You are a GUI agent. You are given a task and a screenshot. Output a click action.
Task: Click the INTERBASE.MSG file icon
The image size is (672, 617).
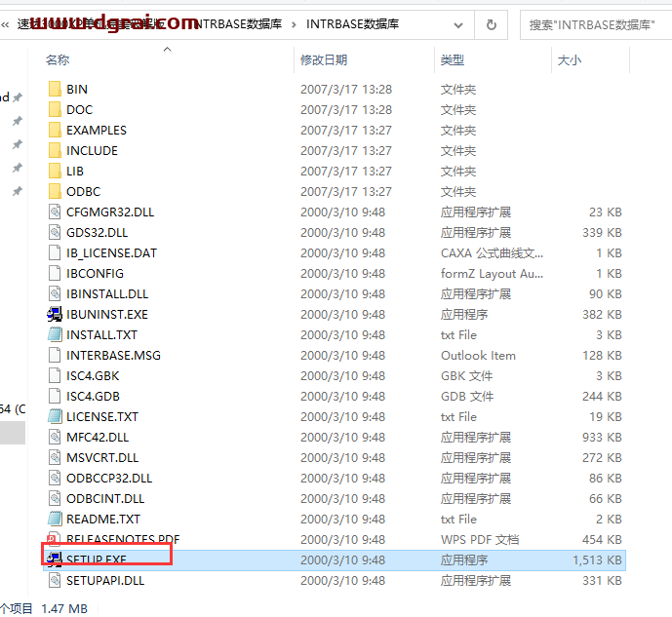[x=55, y=356]
